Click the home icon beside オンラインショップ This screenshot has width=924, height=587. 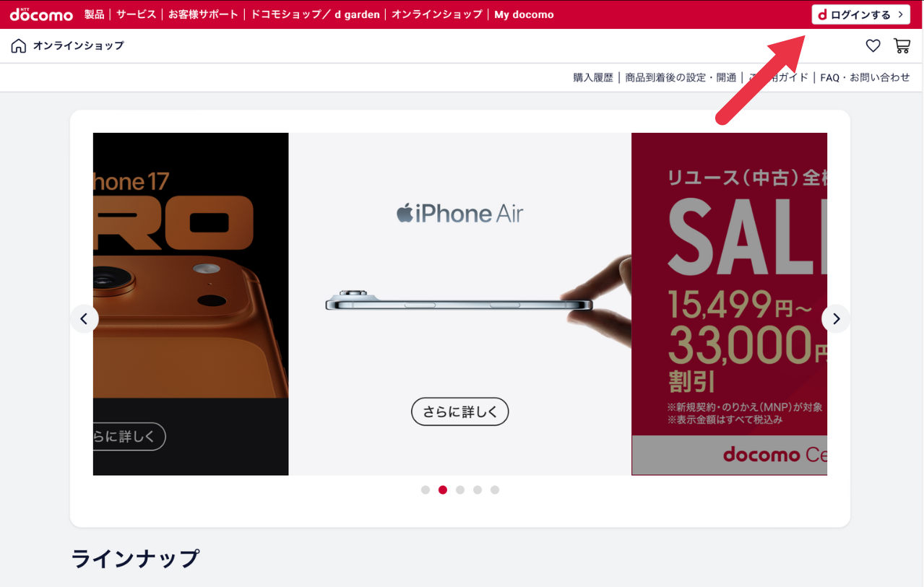(19, 46)
